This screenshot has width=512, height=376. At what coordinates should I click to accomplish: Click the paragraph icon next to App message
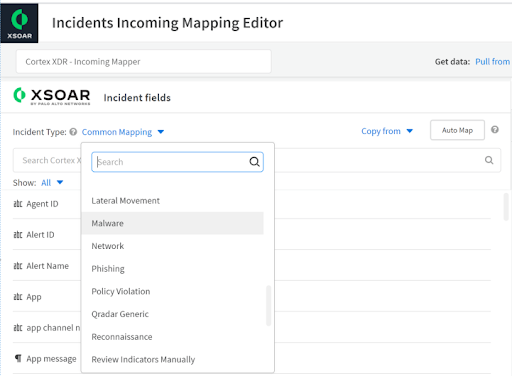(x=18, y=358)
